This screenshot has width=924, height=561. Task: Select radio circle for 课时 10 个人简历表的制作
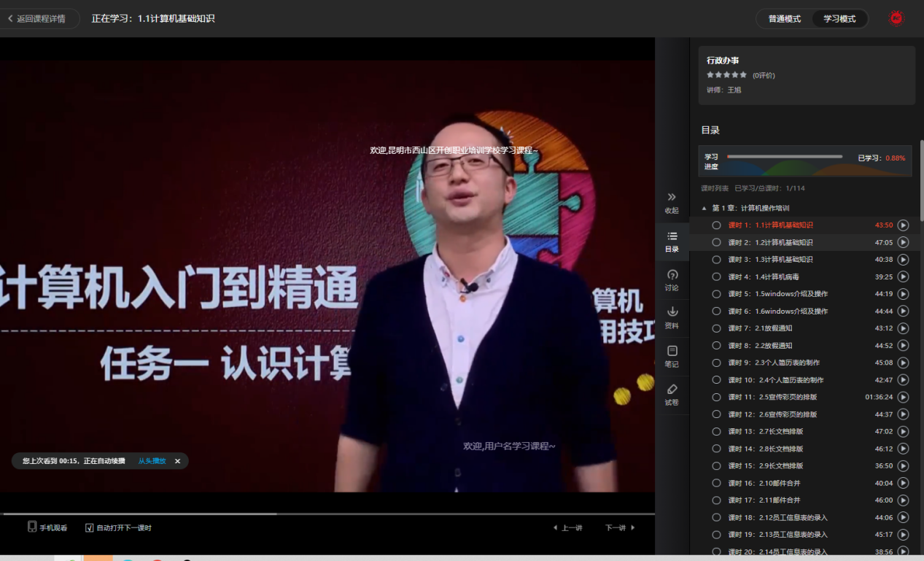716,380
